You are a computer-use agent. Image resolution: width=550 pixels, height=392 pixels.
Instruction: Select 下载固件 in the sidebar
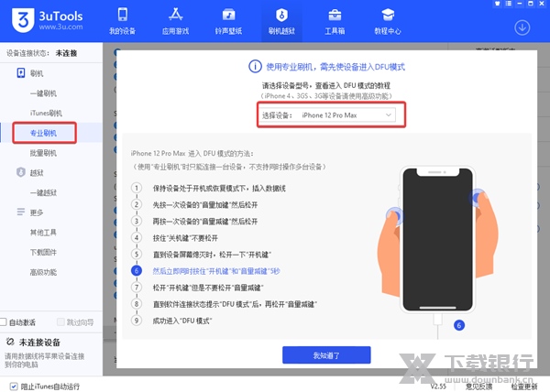(x=43, y=252)
